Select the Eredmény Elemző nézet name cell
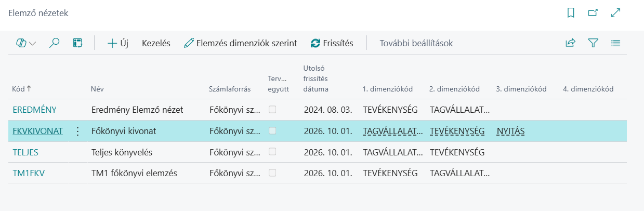 [137, 110]
